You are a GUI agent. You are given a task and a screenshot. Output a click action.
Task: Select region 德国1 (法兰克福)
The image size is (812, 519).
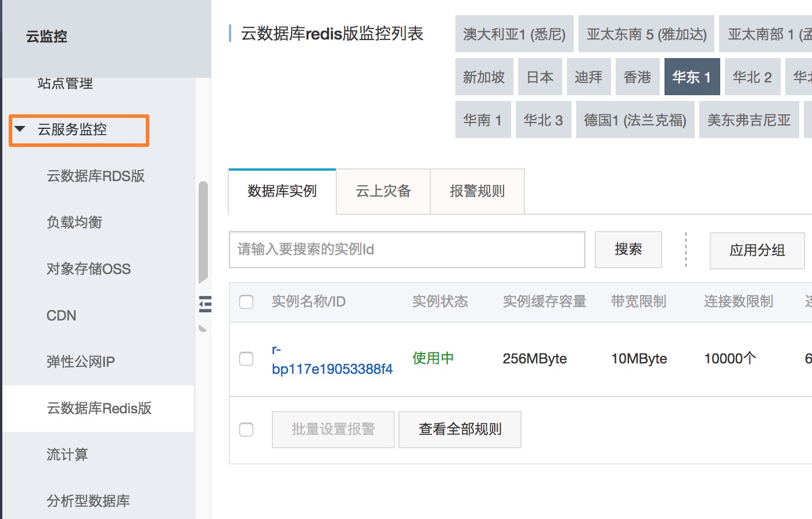click(x=635, y=120)
